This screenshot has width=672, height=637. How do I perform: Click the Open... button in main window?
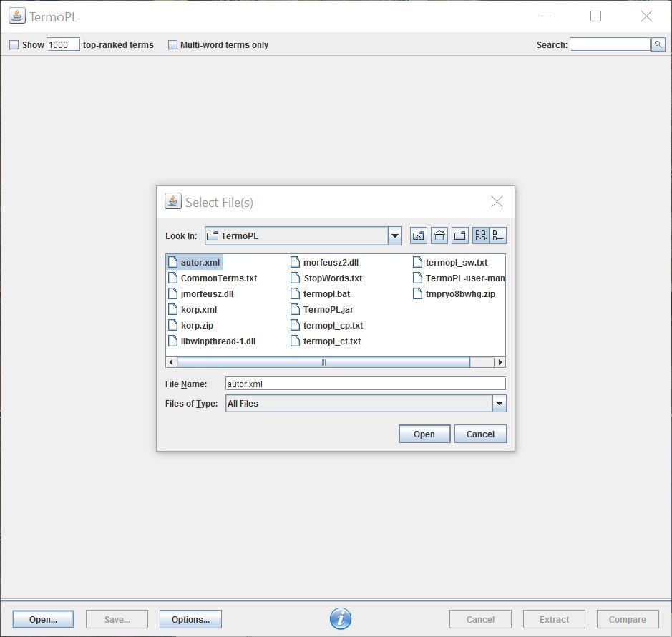click(43, 619)
